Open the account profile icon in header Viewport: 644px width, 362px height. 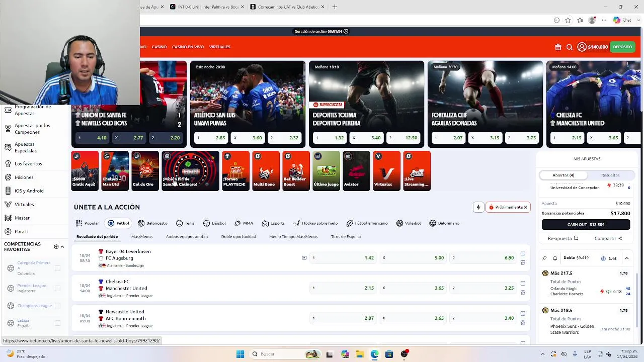[x=582, y=47]
